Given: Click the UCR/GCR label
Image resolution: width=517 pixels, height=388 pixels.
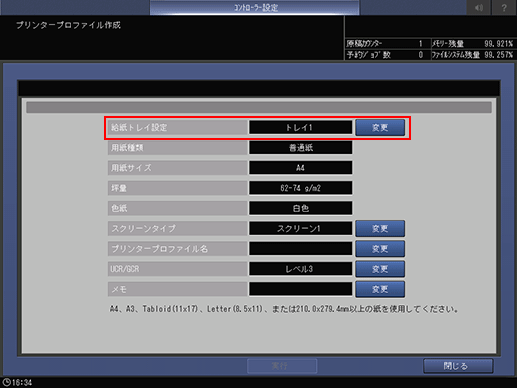Looking at the screenshot, I should [x=178, y=269].
